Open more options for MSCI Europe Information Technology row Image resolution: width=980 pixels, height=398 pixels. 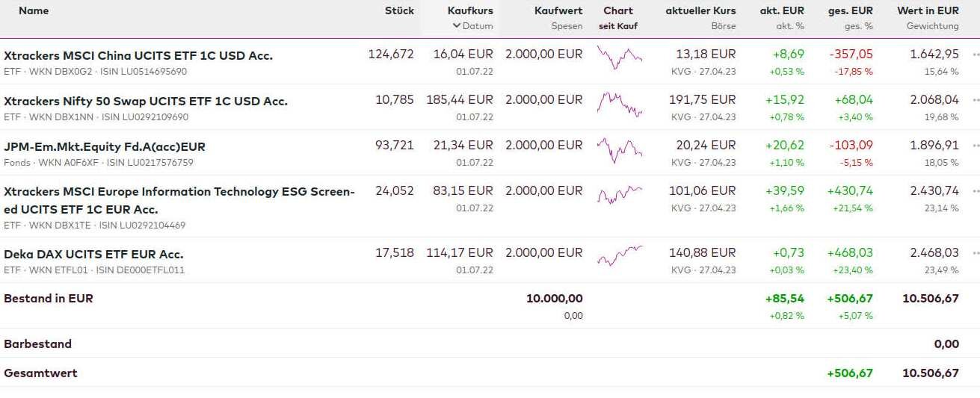click(x=976, y=191)
